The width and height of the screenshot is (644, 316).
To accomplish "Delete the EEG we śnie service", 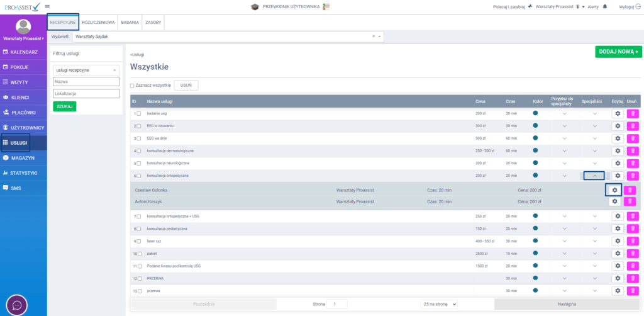I will 632,138.
